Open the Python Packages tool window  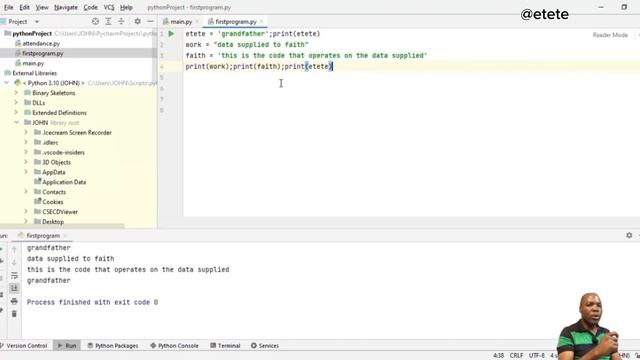113,346
